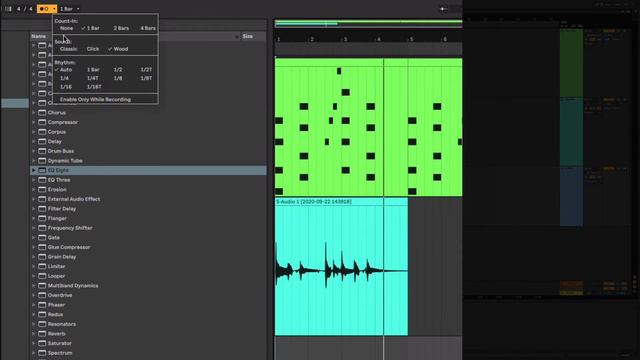The height and width of the screenshot is (360, 640).
Task: Sort browser by Size column header
Action: point(247,36)
